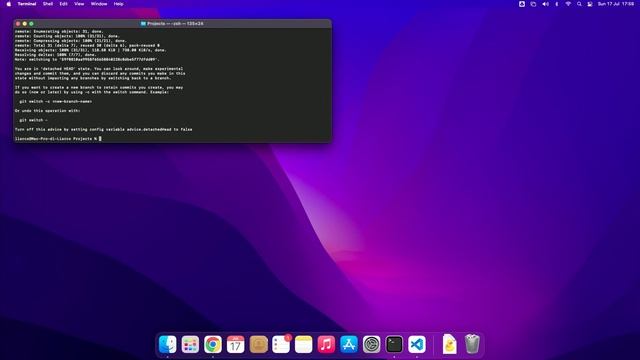Click the 'Or undo this operation with:' line

pyautogui.click(x=47, y=111)
